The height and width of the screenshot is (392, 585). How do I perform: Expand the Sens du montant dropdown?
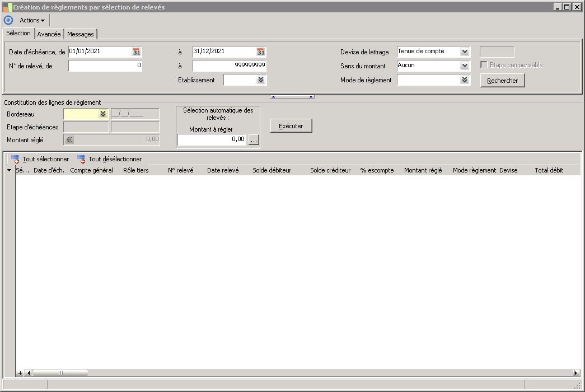pyautogui.click(x=465, y=66)
